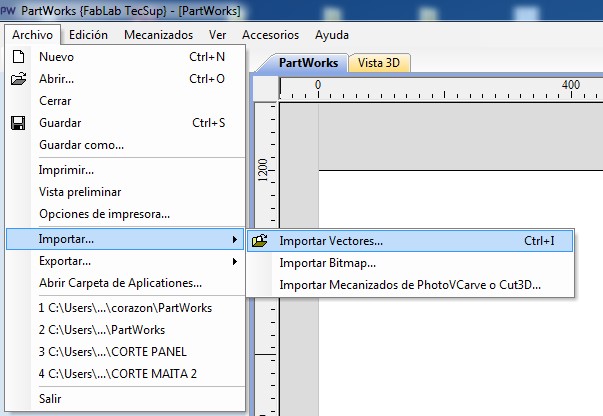Click the Nuevo blank page icon
This screenshot has width=603, height=416.
(x=18, y=57)
